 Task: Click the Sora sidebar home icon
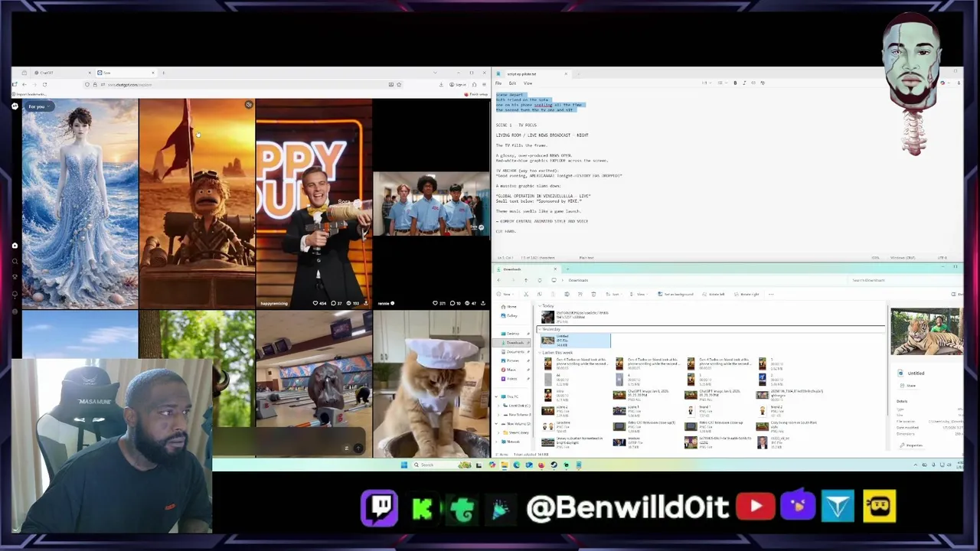point(15,246)
